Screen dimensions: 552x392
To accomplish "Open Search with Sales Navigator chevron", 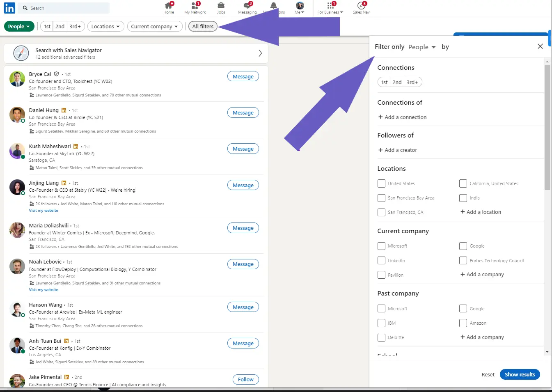I will point(260,53).
